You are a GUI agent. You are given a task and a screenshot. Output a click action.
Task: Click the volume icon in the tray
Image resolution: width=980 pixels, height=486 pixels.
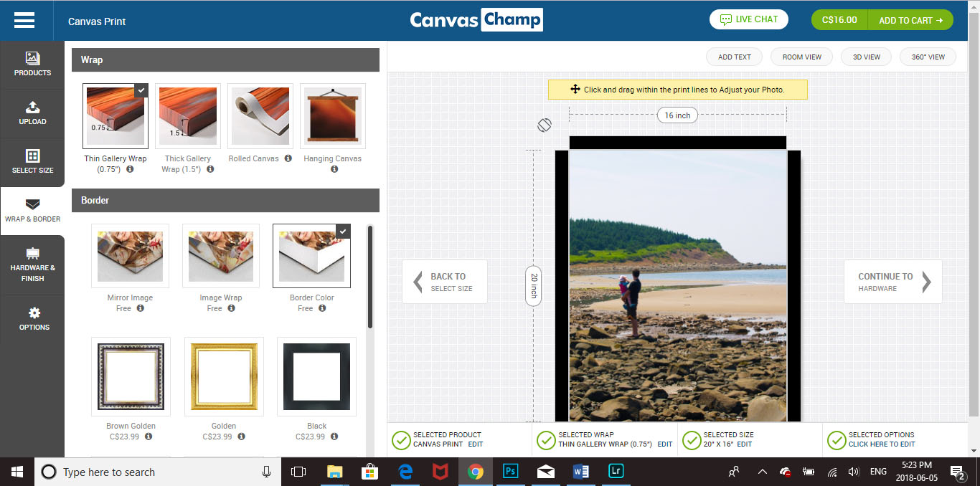coord(854,472)
